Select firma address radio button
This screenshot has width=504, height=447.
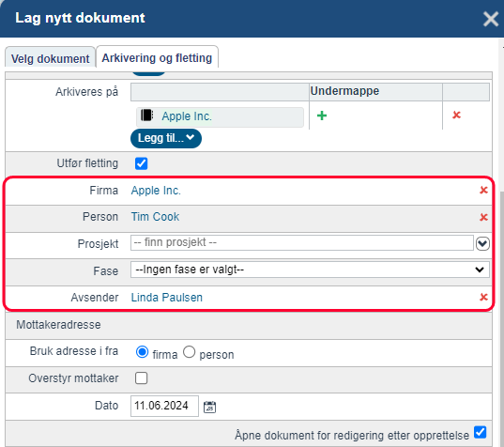pyautogui.click(x=142, y=352)
